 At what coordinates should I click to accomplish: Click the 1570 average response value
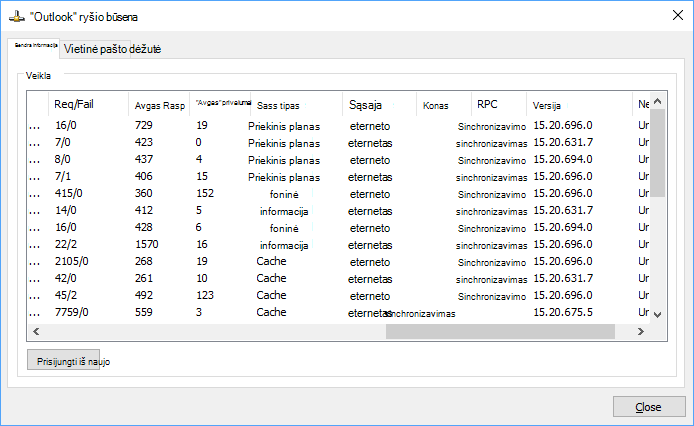147,244
